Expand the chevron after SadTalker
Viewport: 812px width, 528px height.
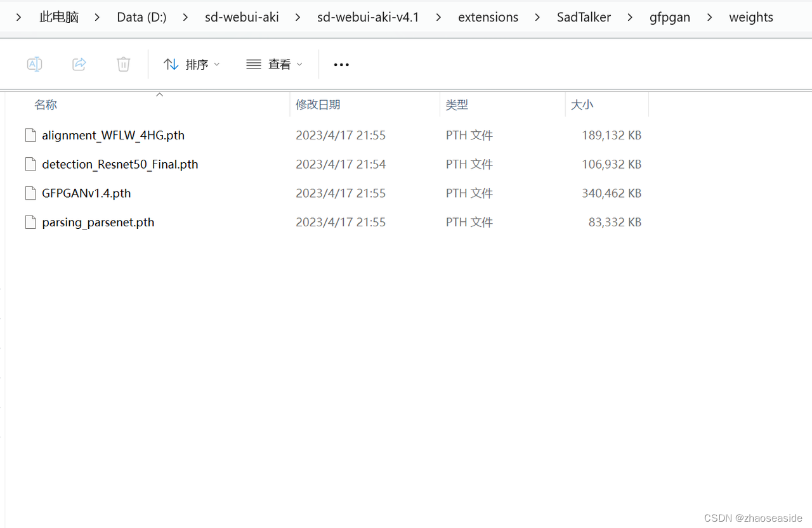[x=630, y=17]
